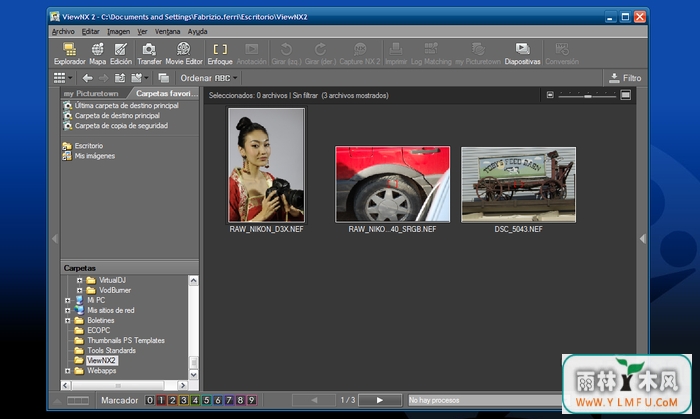
Task: Expand the Boletines folder
Action: (67, 320)
